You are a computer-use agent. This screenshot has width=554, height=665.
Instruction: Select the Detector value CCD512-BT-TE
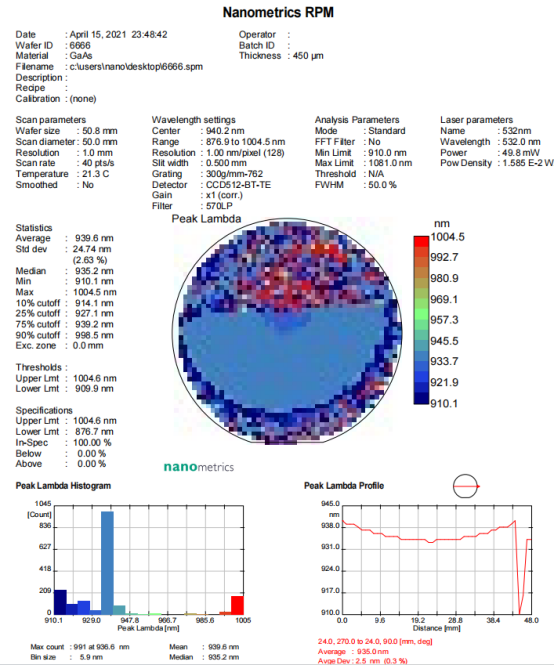point(238,185)
